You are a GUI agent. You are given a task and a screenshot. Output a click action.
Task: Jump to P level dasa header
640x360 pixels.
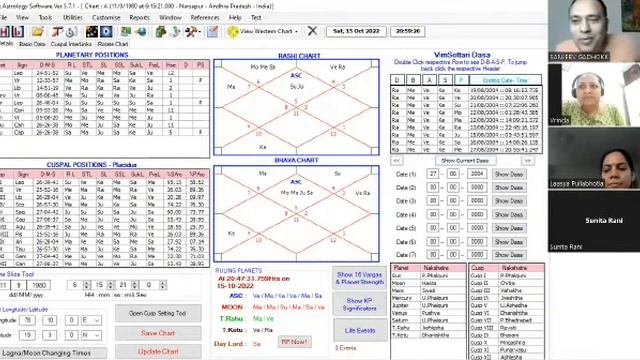click(461, 80)
